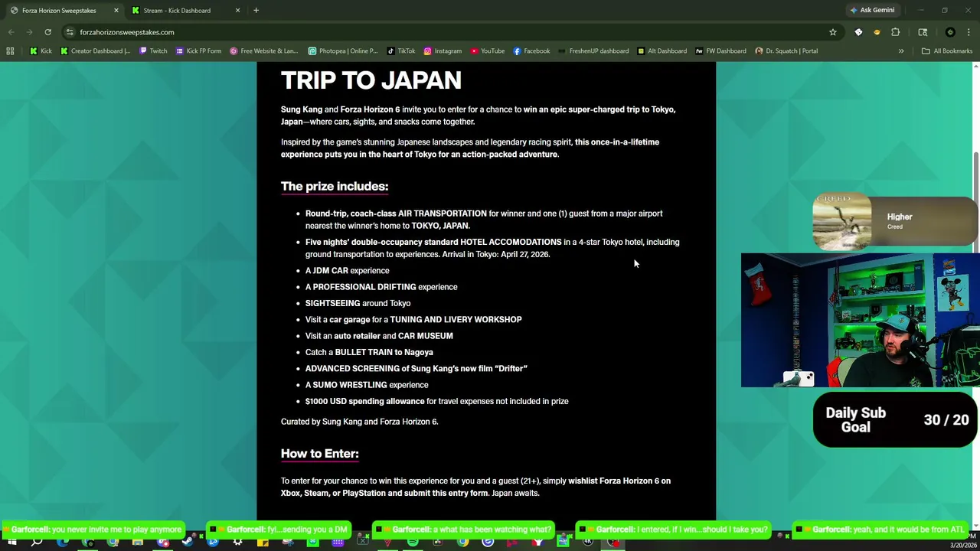Click the dice-shaped extension icon
The height and width of the screenshot is (551, 980).
click(x=858, y=32)
